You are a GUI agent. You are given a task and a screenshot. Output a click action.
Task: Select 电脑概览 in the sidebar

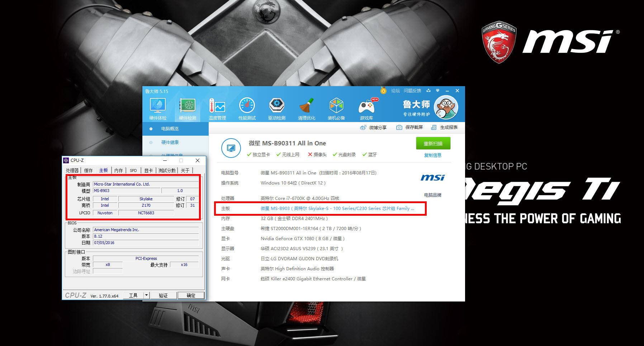pos(175,129)
